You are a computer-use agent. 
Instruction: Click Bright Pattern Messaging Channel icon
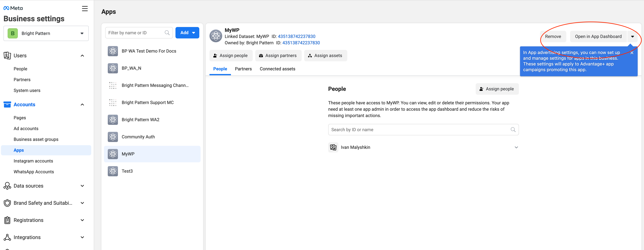coord(113,85)
